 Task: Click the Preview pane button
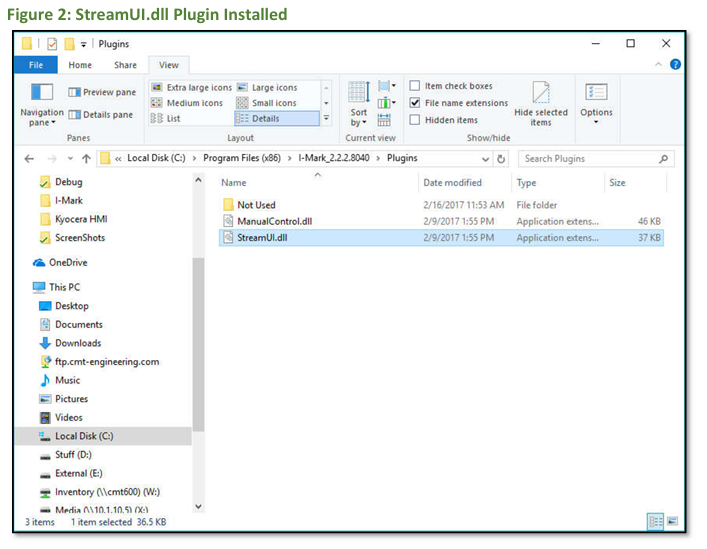(102, 92)
